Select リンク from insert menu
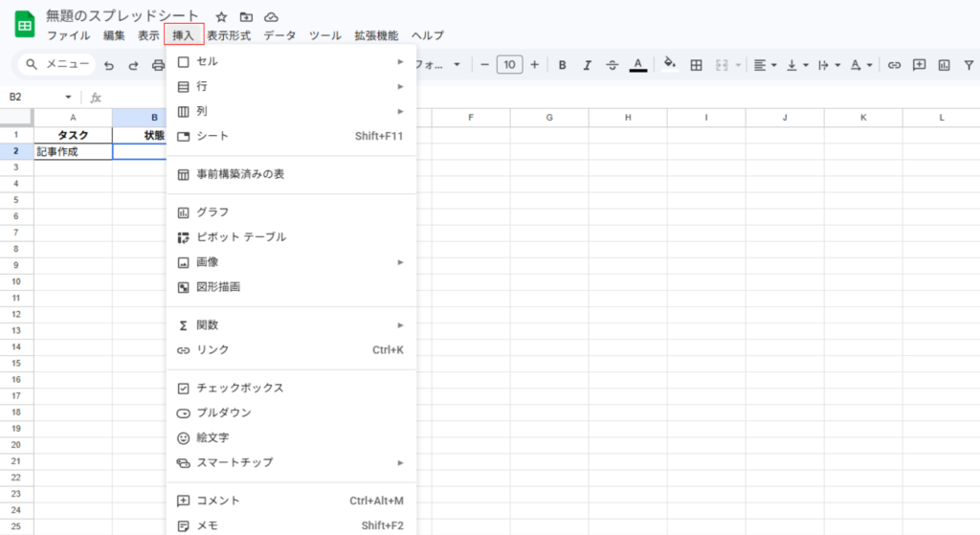Viewport: 980px width, 535px height. (291, 350)
